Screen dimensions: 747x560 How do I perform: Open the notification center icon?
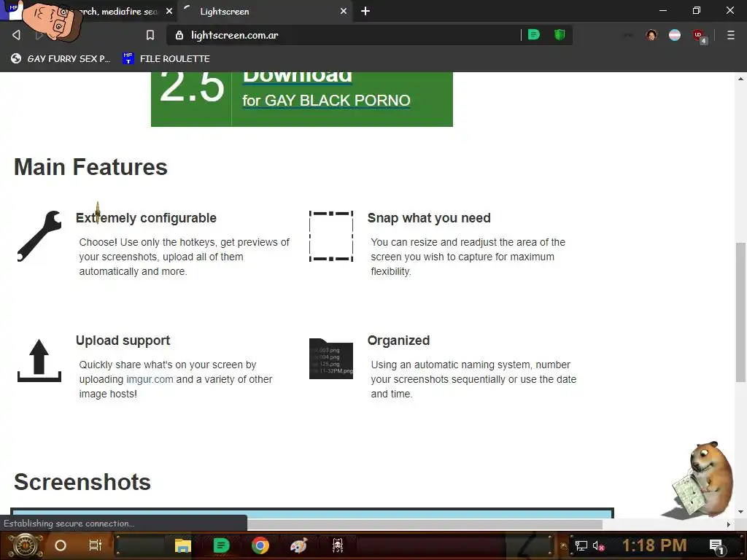[x=716, y=546]
